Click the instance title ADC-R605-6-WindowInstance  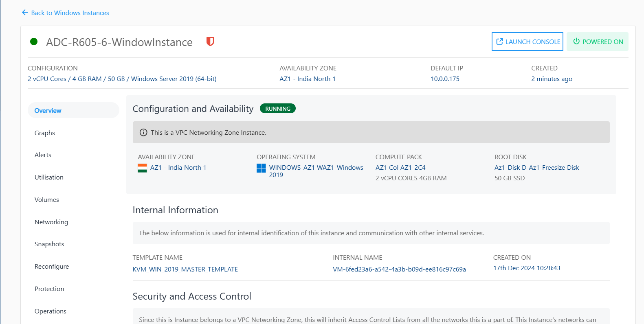[x=119, y=42]
